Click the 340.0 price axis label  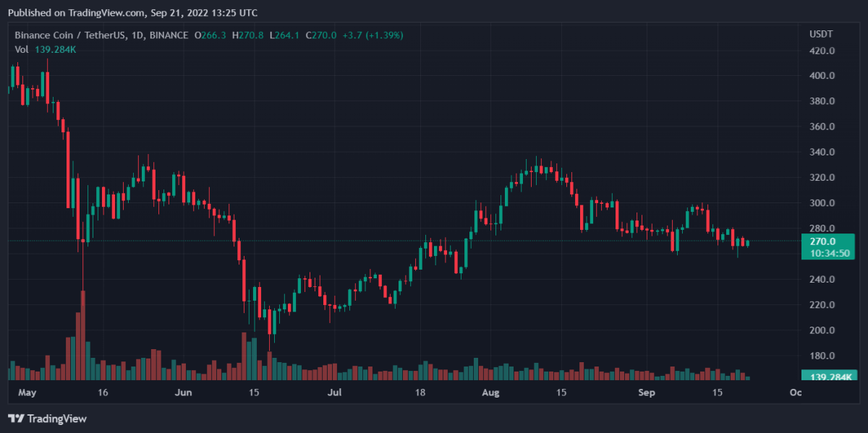click(823, 153)
